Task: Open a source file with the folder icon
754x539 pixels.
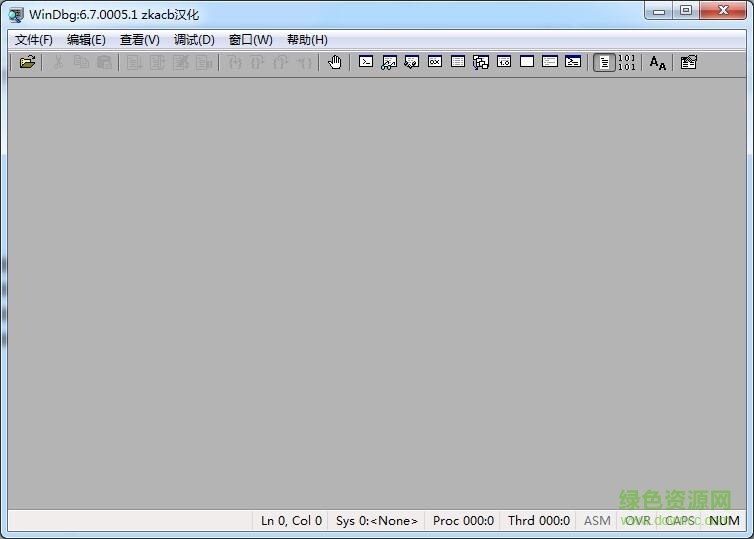Action: [27, 62]
